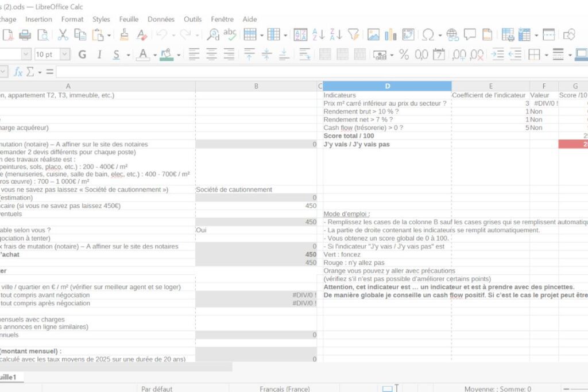Expand the special character Omega dropdown arrow
This screenshot has height=392, width=588.
click(x=440, y=35)
